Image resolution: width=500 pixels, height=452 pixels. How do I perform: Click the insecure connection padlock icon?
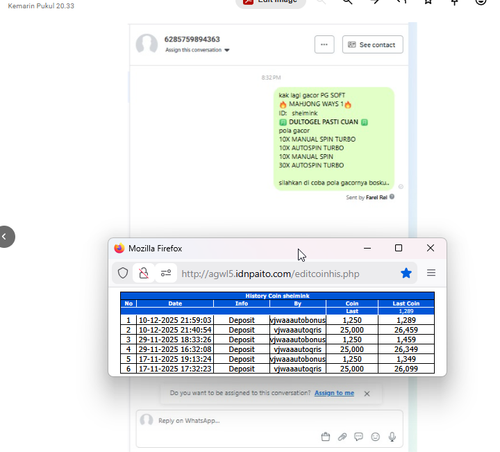(x=144, y=273)
